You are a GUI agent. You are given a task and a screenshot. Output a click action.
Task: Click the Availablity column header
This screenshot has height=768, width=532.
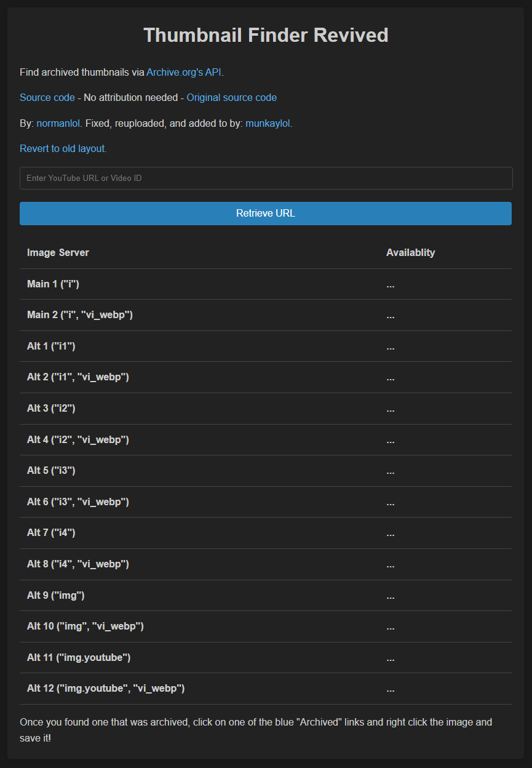point(411,252)
